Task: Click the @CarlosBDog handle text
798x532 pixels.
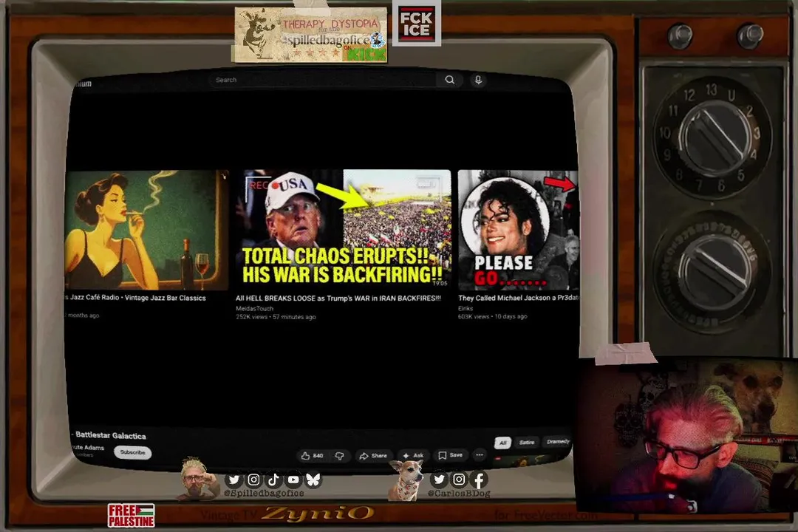Action: click(459, 494)
